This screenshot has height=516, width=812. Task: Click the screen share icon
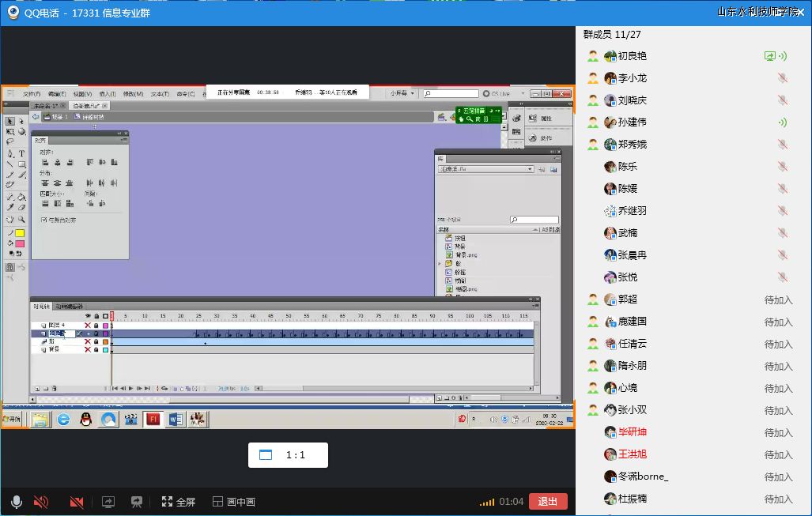click(x=108, y=502)
